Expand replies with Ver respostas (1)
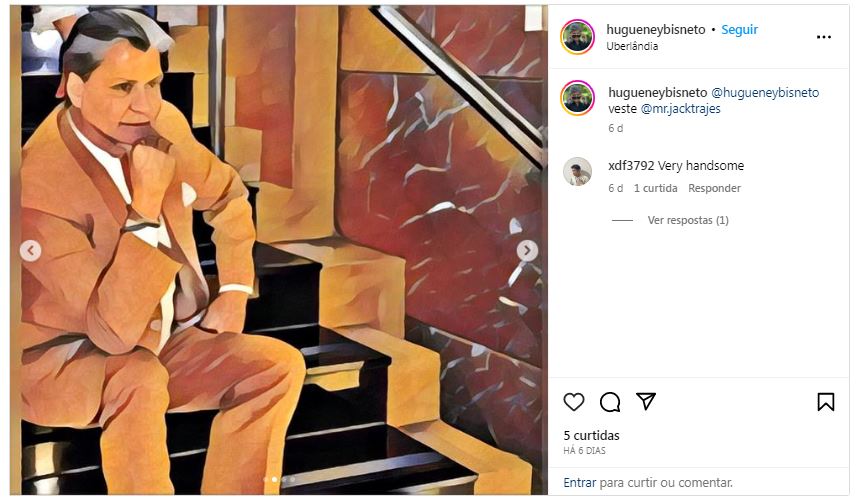Screen dimensions: 862x504 [688, 220]
